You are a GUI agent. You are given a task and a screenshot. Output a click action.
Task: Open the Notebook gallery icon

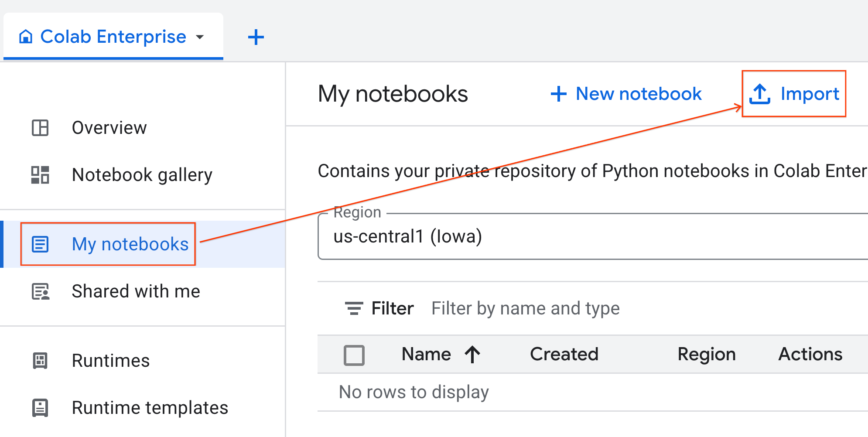click(40, 175)
